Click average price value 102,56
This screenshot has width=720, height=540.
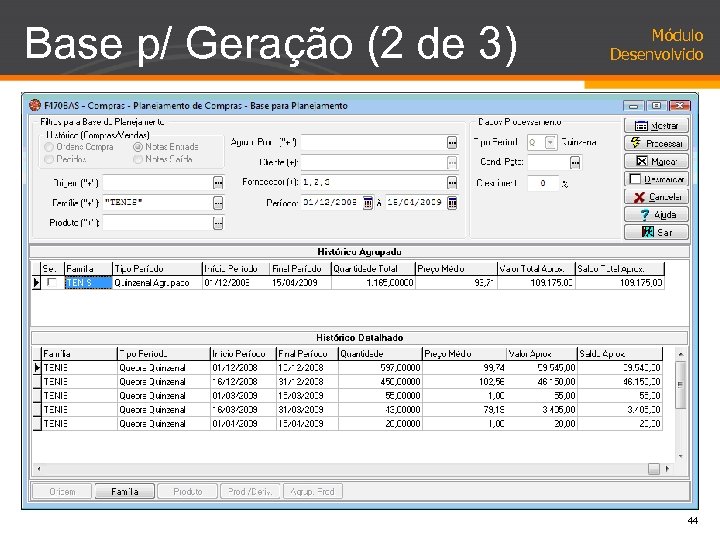tap(464, 382)
